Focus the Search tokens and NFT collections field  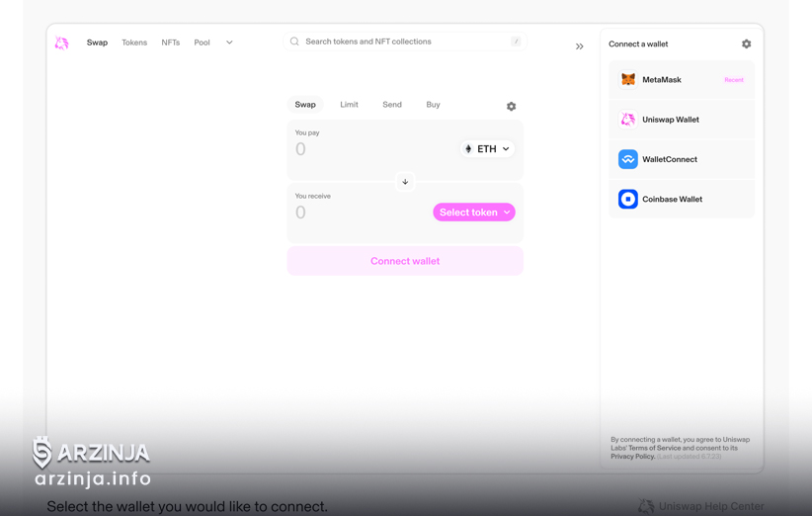(x=405, y=42)
